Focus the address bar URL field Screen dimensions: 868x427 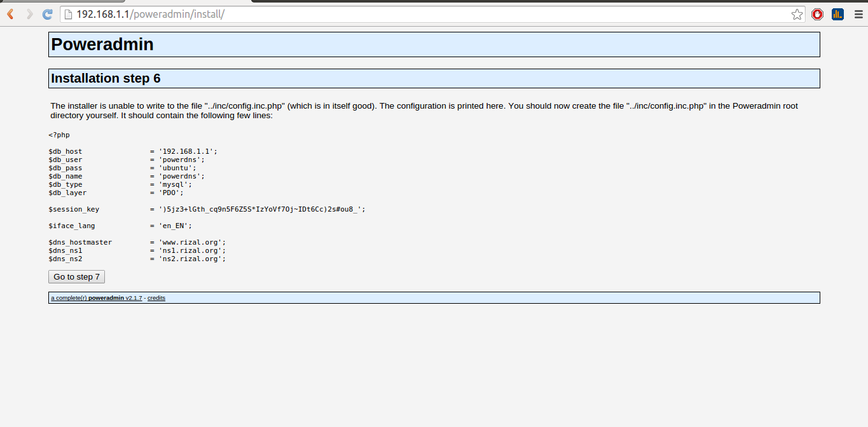coord(382,14)
